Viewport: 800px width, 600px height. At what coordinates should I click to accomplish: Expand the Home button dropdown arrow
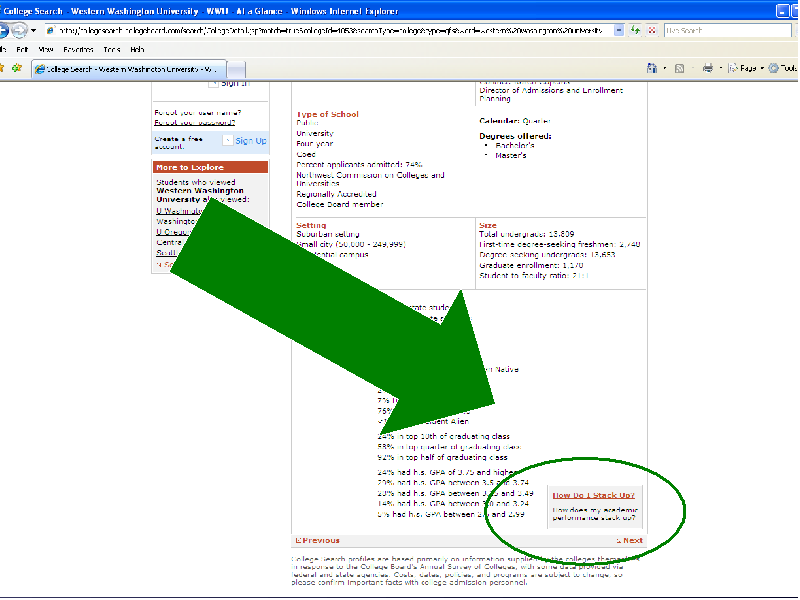tap(664, 68)
